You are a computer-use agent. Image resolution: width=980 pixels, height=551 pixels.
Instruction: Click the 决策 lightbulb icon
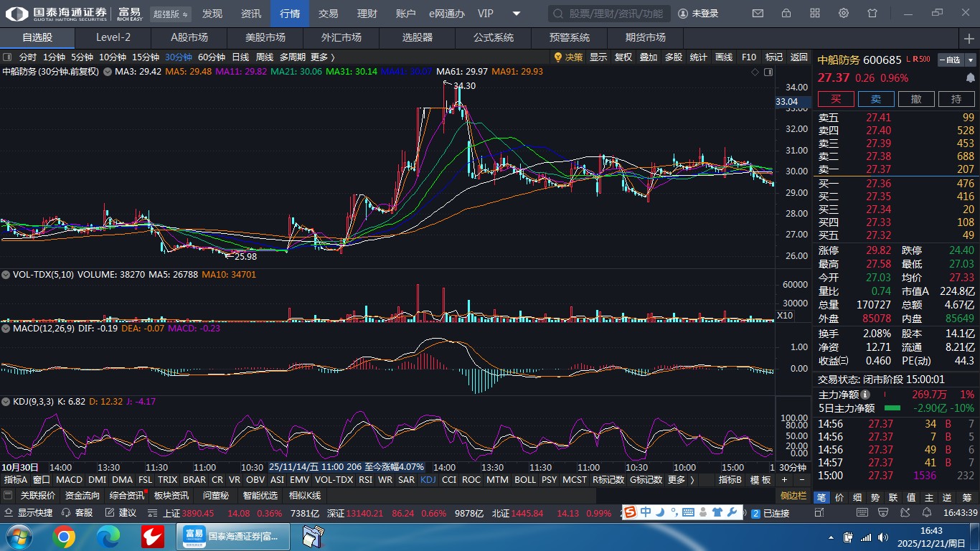coord(557,57)
